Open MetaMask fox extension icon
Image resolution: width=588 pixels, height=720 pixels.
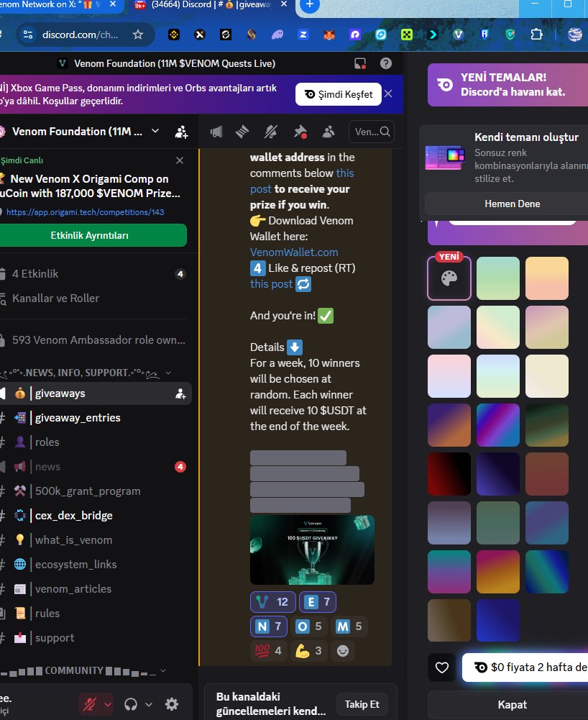click(329, 35)
